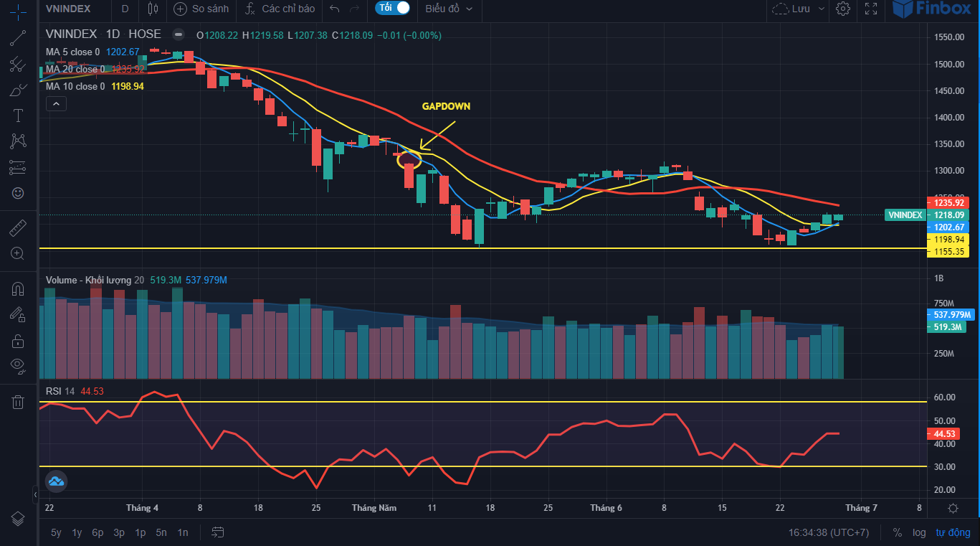Click the GAPDOWN text annotation

[x=446, y=106]
